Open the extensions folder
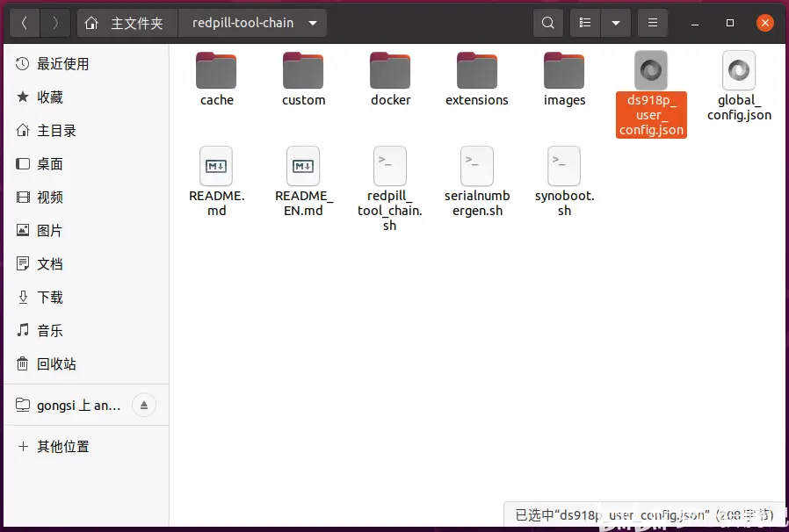This screenshot has width=789, height=532. [x=477, y=77]
